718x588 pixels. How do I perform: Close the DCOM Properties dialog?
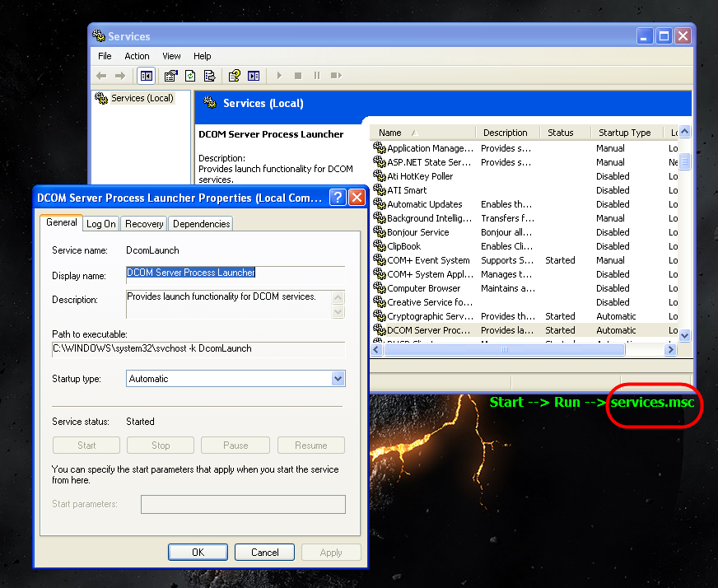[x=357, y=198]
